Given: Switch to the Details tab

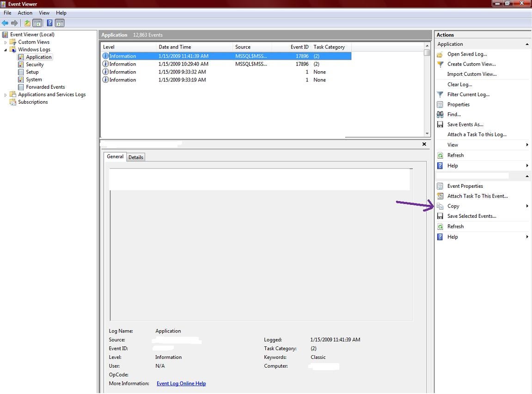Looking at the screenshot, I should point(136,157).
